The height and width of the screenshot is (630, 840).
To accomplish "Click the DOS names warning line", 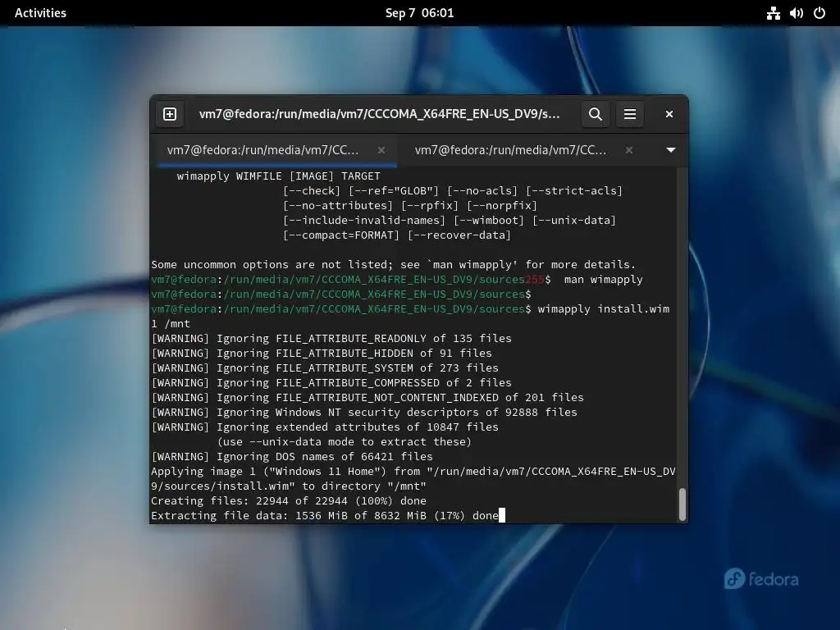I will (x=292, y=457).
